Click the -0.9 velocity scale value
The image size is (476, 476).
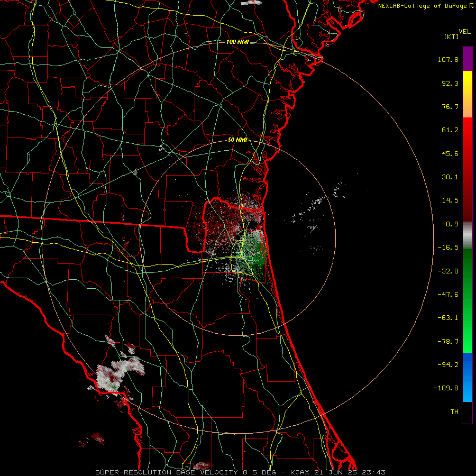tap(450, 224)
